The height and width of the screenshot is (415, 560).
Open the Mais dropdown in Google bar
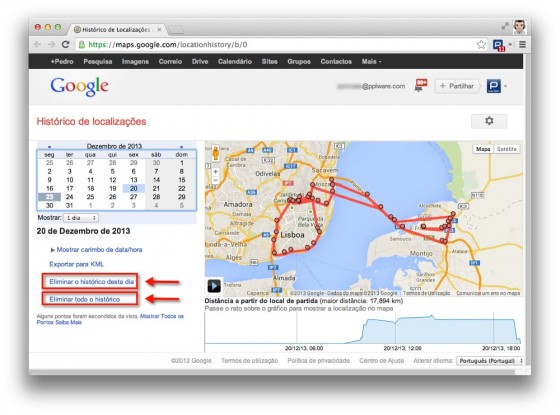coord(371,61)
